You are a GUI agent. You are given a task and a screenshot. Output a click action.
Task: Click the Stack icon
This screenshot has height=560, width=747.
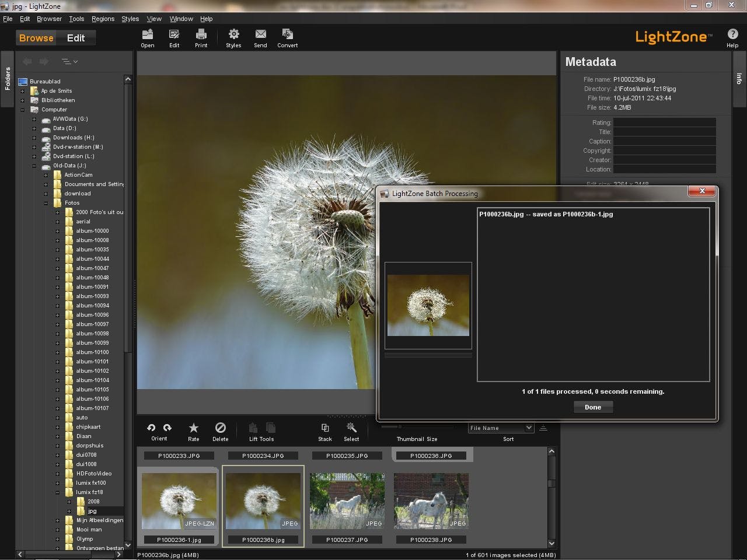click(325, 428)
